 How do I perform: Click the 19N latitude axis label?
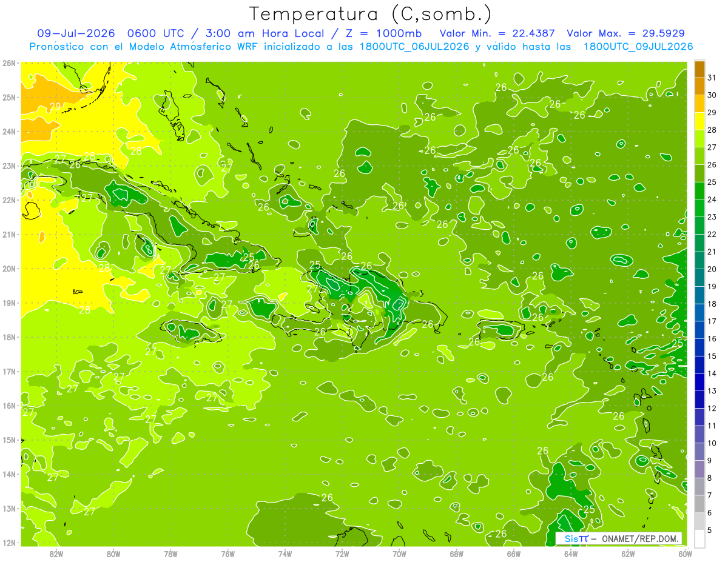click(8, 303)
